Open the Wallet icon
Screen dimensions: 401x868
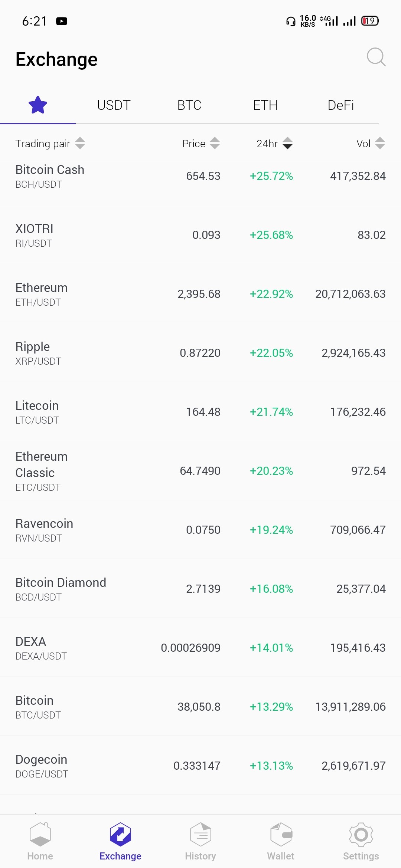(281, 835)
